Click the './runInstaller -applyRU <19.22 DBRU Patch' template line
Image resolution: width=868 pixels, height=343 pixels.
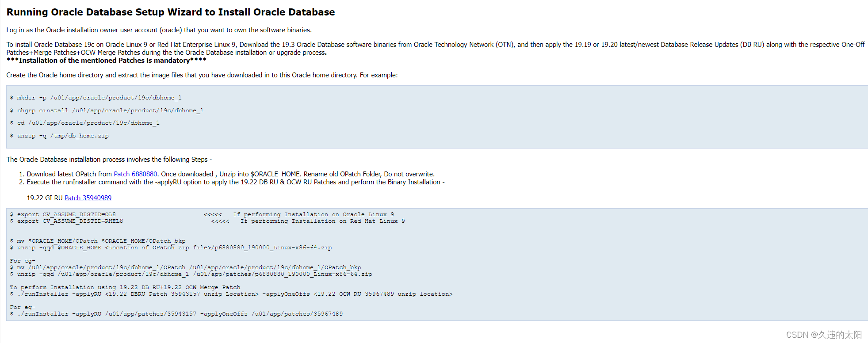231,294
